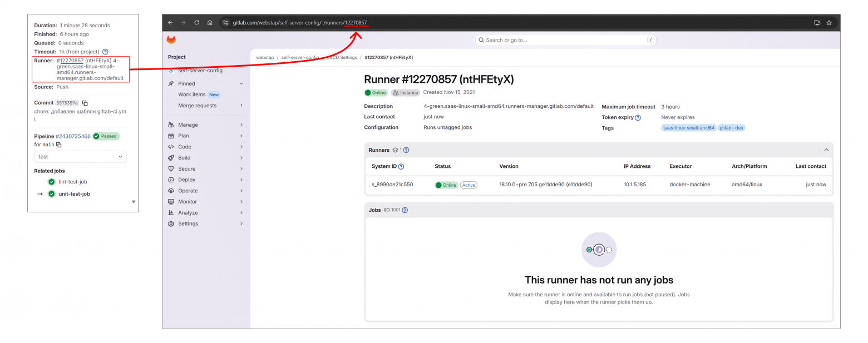The width and height of the screenshot is (868, 343).
Task: Open the Monitor sidebar menu
Action: click(206, 202)
